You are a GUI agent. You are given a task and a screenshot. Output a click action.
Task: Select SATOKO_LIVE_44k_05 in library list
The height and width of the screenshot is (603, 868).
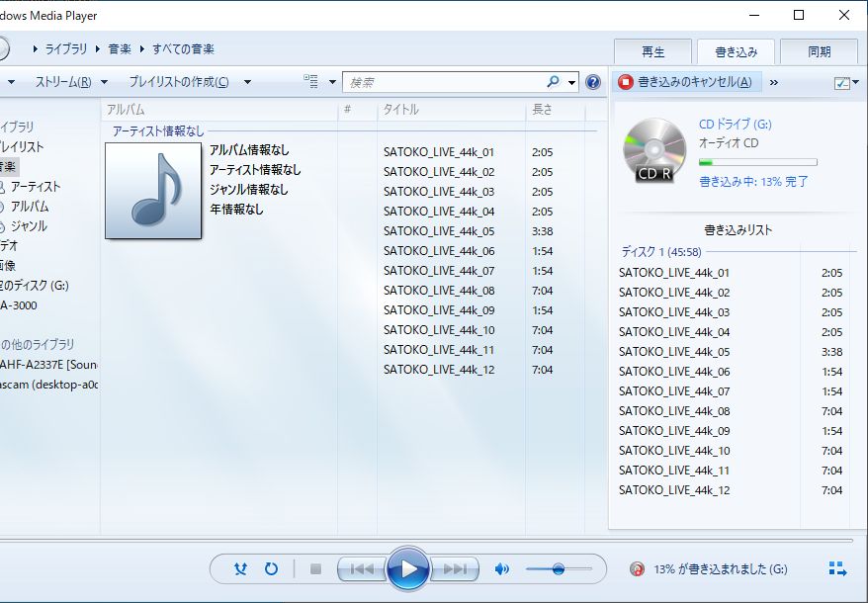pos(439,231)
